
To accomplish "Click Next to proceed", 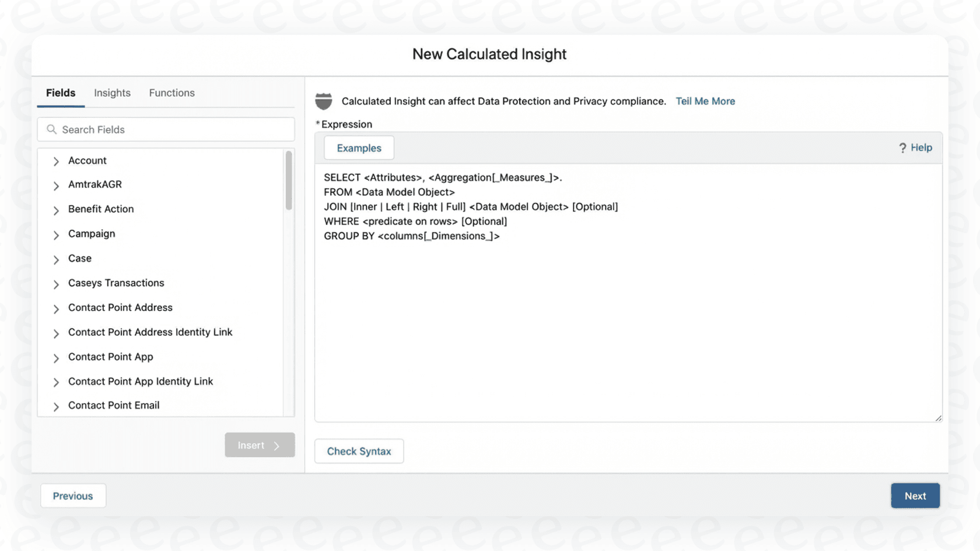I will (915, 496).
